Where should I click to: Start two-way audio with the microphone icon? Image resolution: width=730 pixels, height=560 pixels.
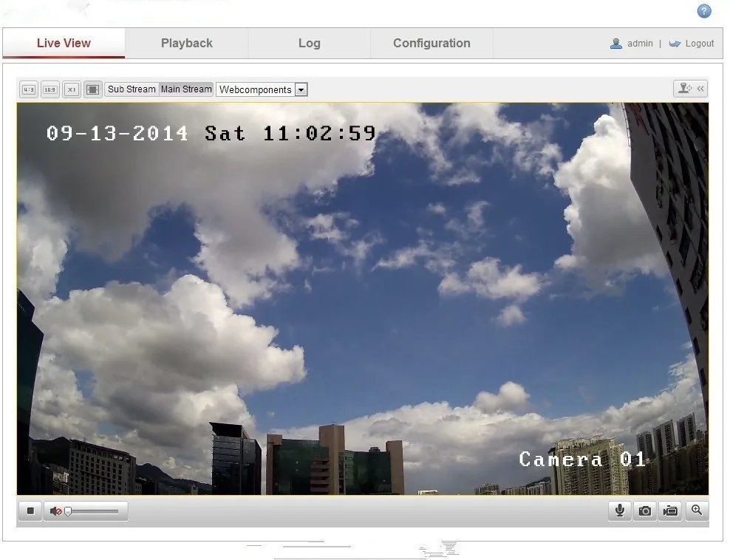coord(619,511)
